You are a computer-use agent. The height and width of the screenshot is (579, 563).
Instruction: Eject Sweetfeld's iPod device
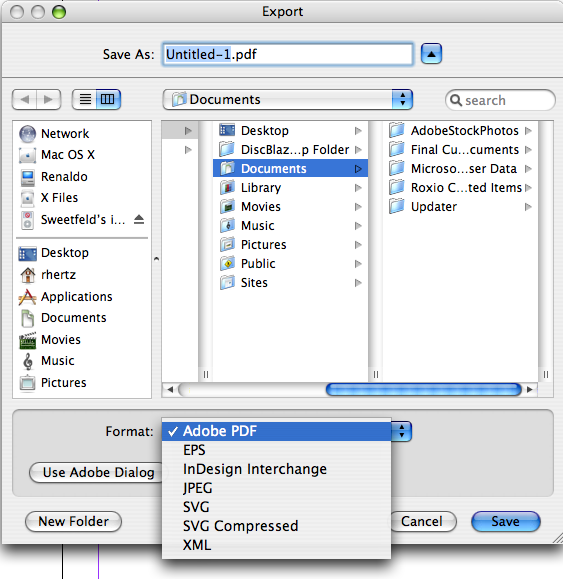coord(139,220)
